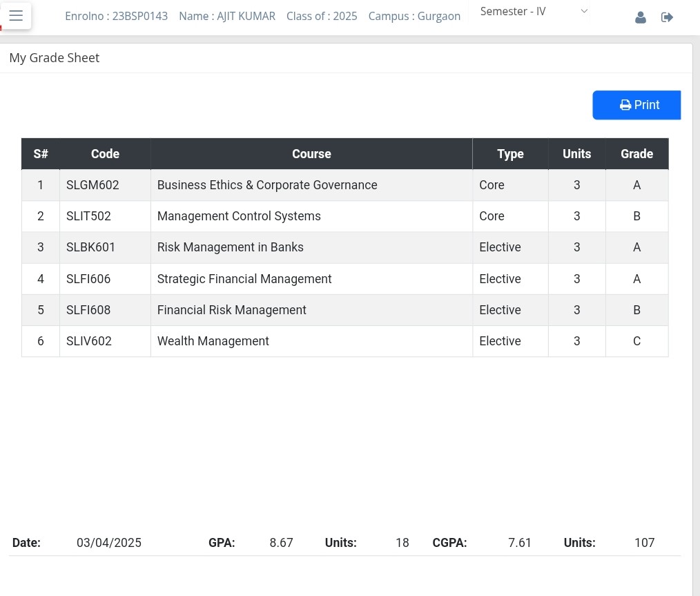
Task: Click the Grade column header
Action: (636, 154)
